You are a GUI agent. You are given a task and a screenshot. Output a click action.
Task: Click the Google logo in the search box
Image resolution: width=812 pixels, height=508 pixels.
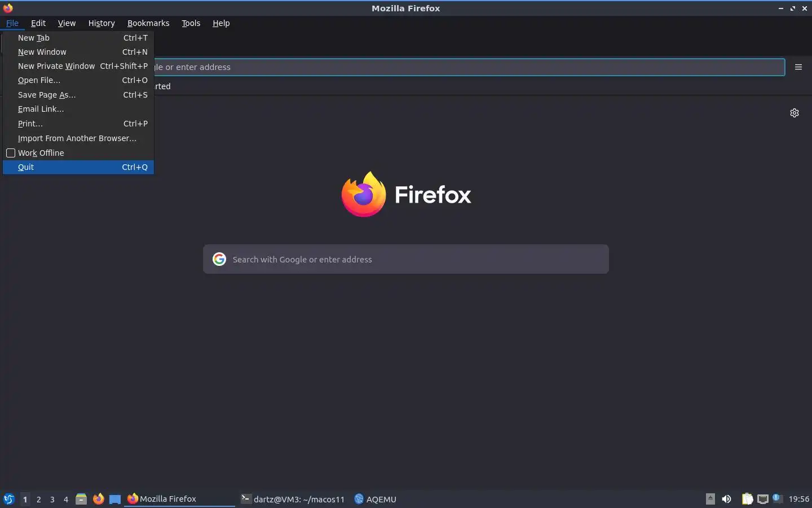(x=219, y=259)
